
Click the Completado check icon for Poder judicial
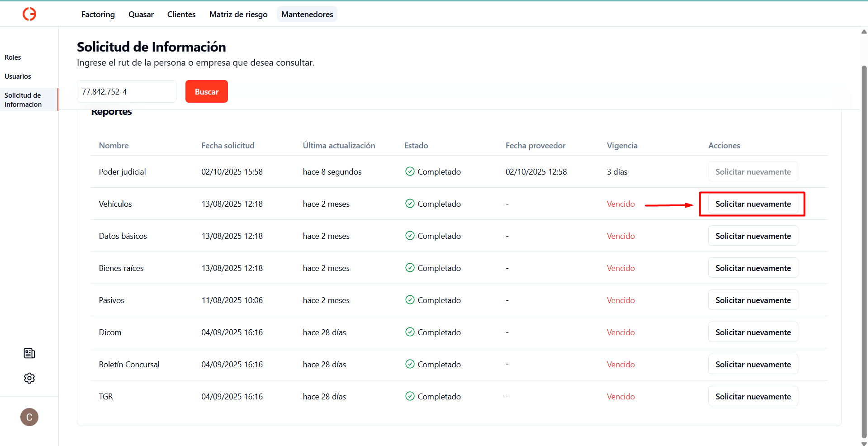tap(410, 171)
